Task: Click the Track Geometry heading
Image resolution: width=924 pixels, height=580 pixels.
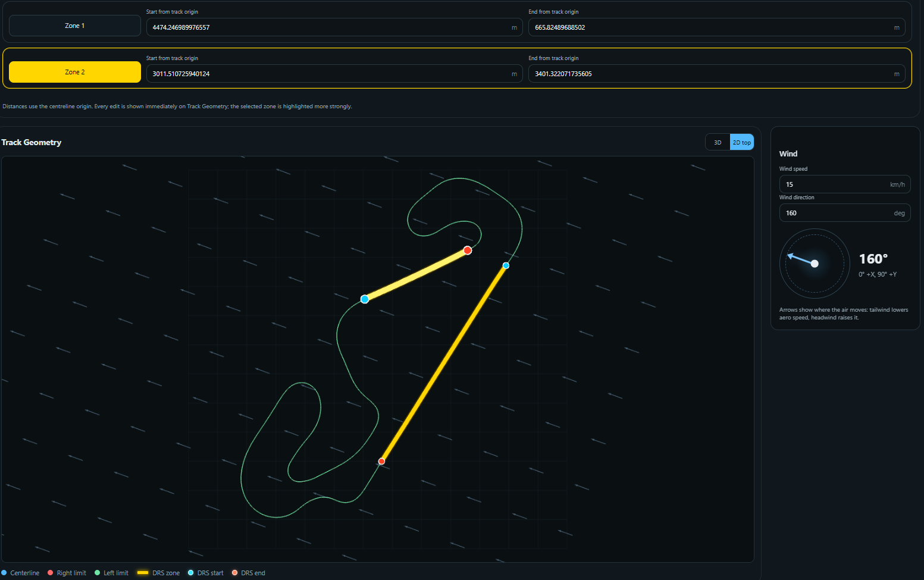Action: pyautogui.click(x=32, y=142)
